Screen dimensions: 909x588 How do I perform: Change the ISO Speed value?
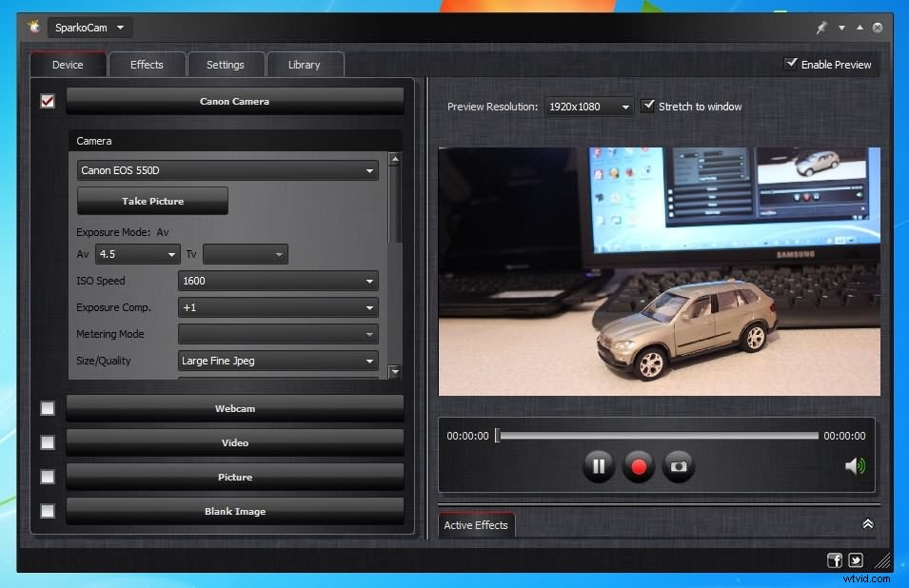[277, 281]
